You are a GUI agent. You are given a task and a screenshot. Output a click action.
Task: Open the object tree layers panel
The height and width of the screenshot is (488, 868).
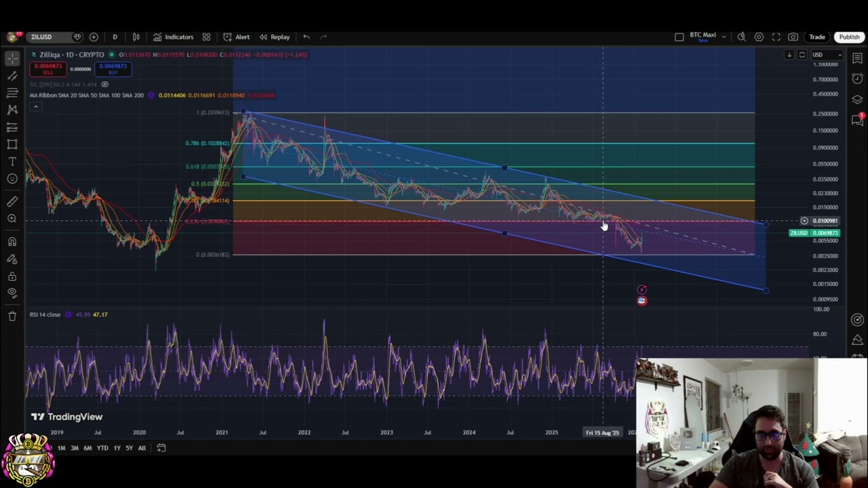click(857, 100)
